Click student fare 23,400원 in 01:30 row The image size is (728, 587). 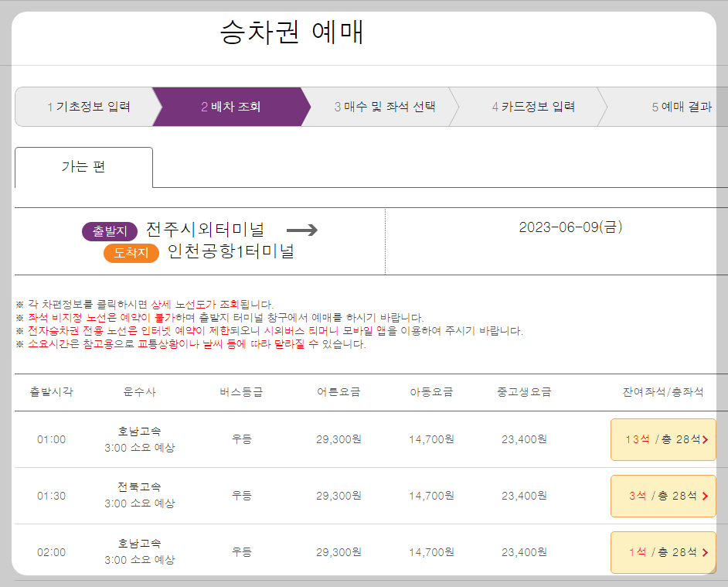(x=524, y=496)
